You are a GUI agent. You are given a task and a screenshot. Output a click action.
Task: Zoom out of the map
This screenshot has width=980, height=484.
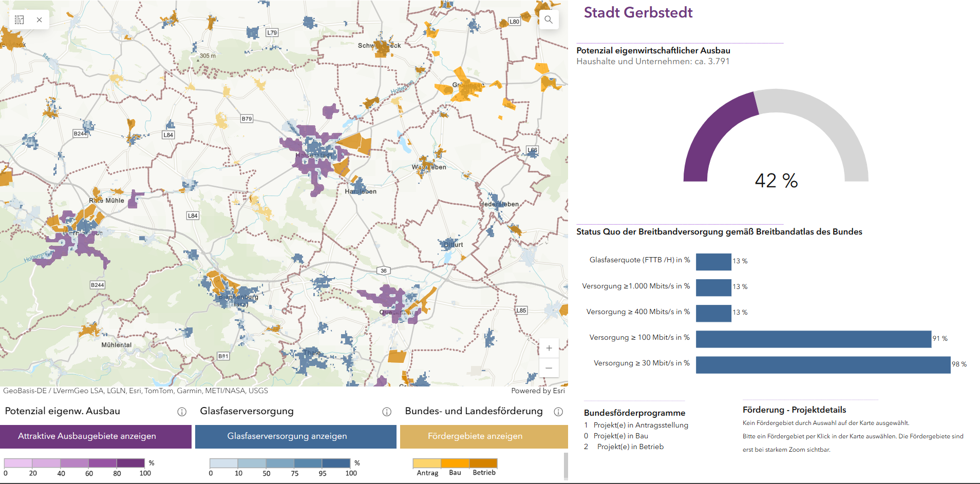[549, 367]
